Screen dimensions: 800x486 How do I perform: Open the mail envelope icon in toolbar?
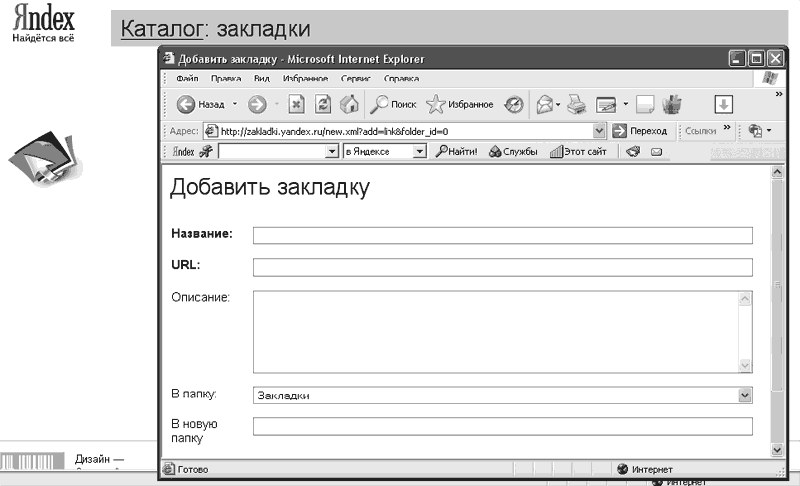click(x=545, y=105)
